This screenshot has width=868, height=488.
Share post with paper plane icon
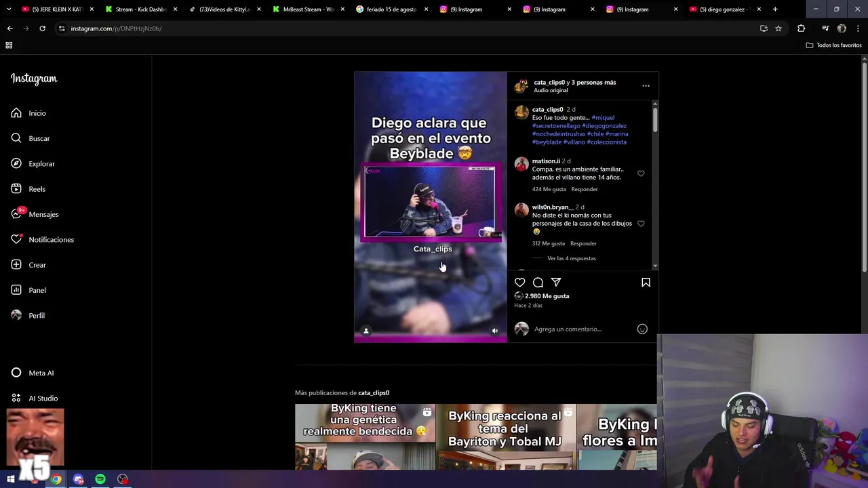[x=556, y=282]
